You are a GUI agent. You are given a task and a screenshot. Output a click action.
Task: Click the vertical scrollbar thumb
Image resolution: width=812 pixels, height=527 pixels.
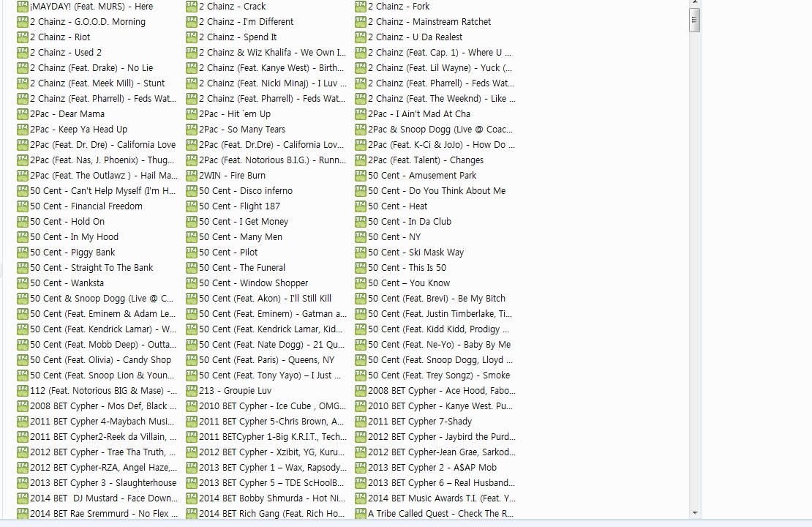point(694,20)
